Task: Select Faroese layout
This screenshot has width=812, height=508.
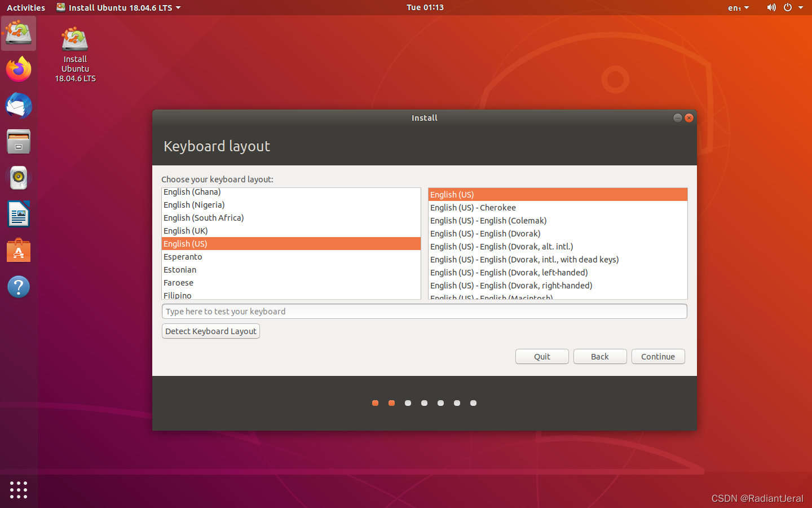Action: click(x=291, y=283)
